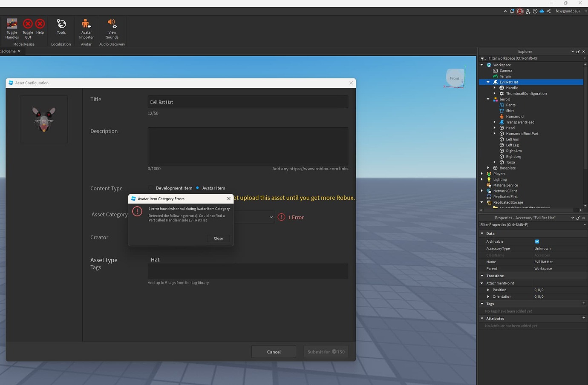Expand the Players service node
588x385 pixels.
tap(482, 174)
